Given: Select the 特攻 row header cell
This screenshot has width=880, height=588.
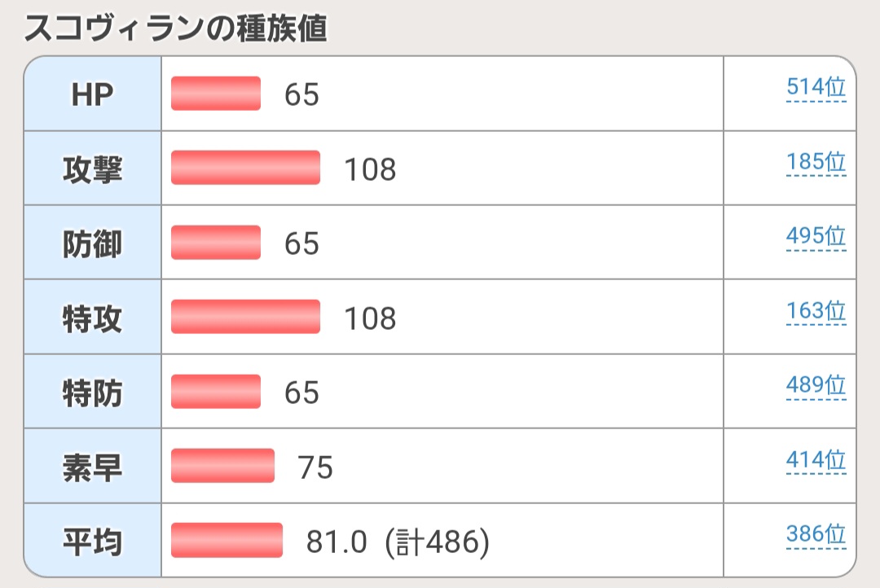Looking at the screenshot, I should click(92, 318).
